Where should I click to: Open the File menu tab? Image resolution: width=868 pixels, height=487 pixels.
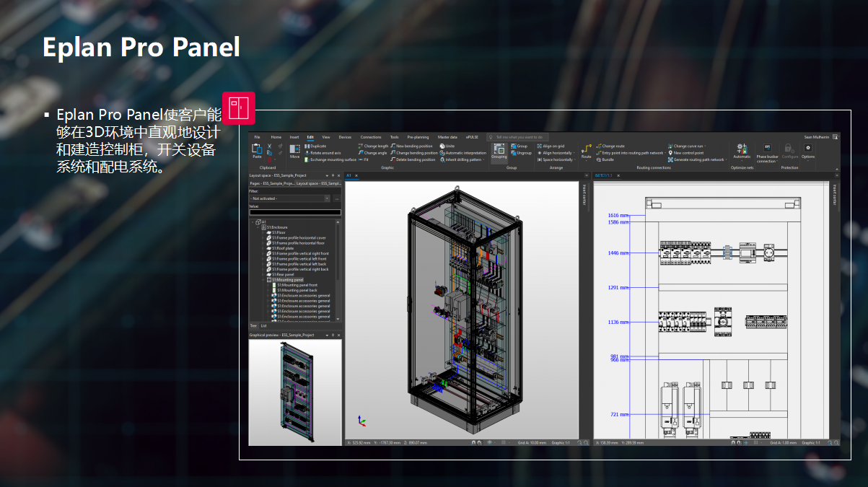(257, 137)
